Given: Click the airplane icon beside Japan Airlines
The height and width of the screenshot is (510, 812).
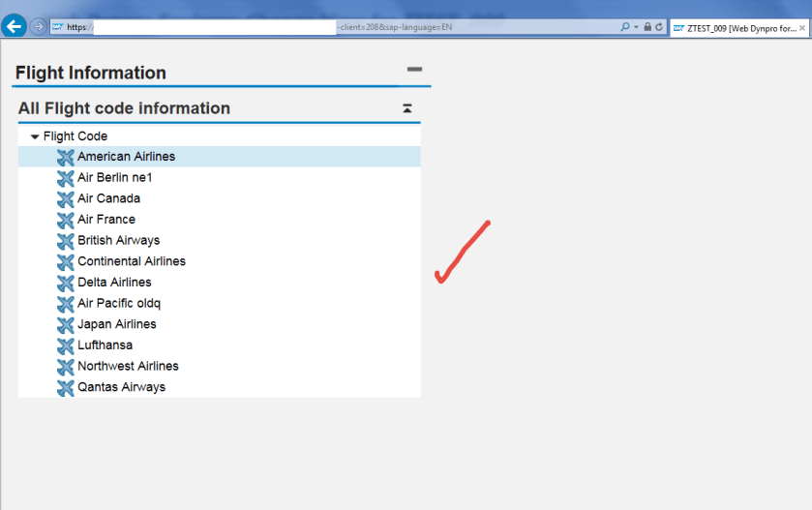Looking at the screenshot, I should (x=65, y=324).
